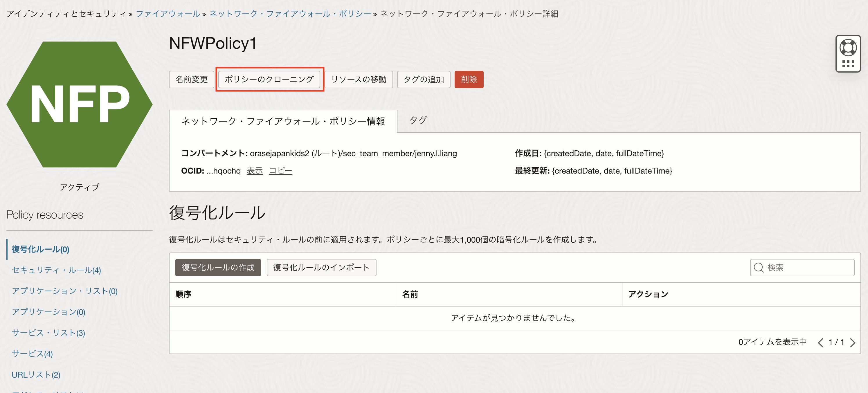The width and height of the screenshot is (868, 393).
Task: Click コピー link next to OCID
Action: coord(280,171)
